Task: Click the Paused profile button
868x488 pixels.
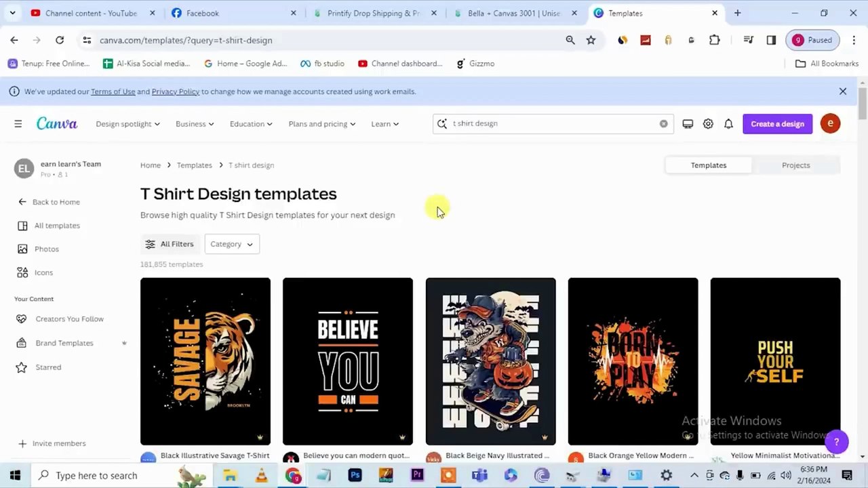Action: [x=812, y=40]
